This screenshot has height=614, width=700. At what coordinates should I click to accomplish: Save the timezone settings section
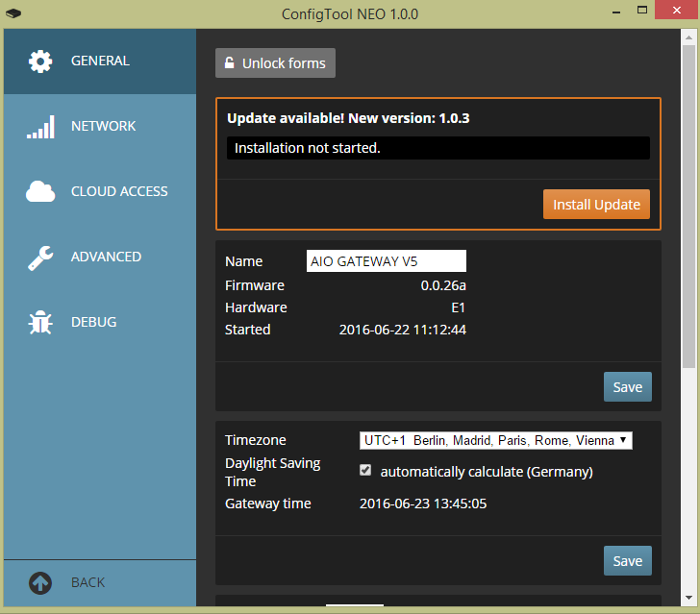[x=627, y=561]
